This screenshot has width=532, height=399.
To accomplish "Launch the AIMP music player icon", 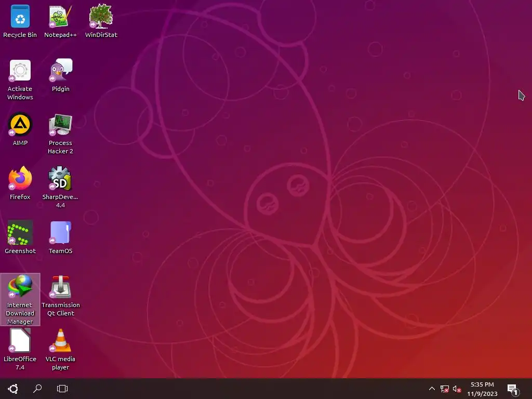I will [x=20, y=129].
